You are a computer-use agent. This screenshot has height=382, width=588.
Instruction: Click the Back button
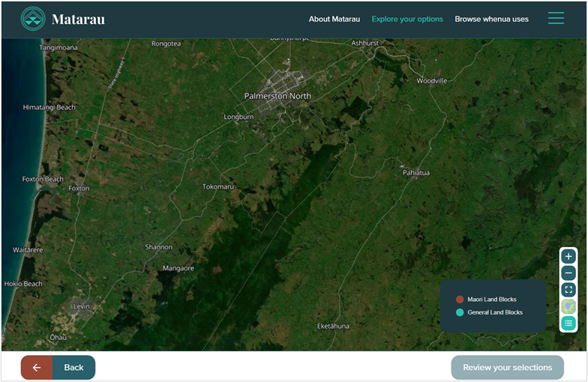(x=58, y=367)
